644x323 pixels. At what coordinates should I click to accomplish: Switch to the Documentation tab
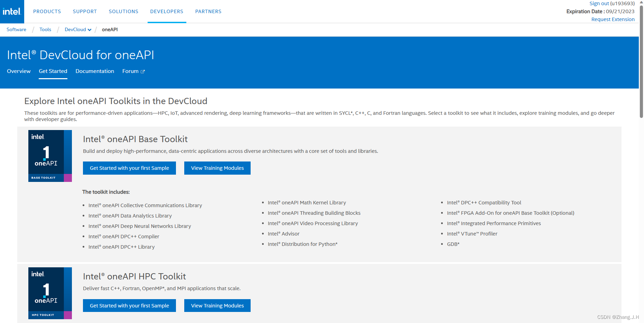[95, 71]
